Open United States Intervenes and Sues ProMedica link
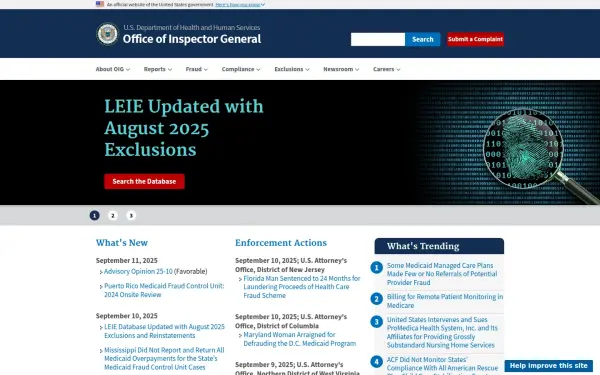The height and width of the screenshot is (375, 600). tap(442, 332)
